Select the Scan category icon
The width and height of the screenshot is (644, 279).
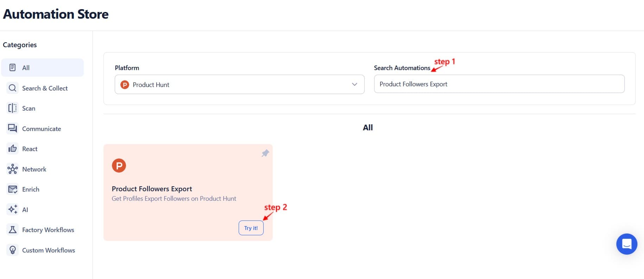point(13,108)
